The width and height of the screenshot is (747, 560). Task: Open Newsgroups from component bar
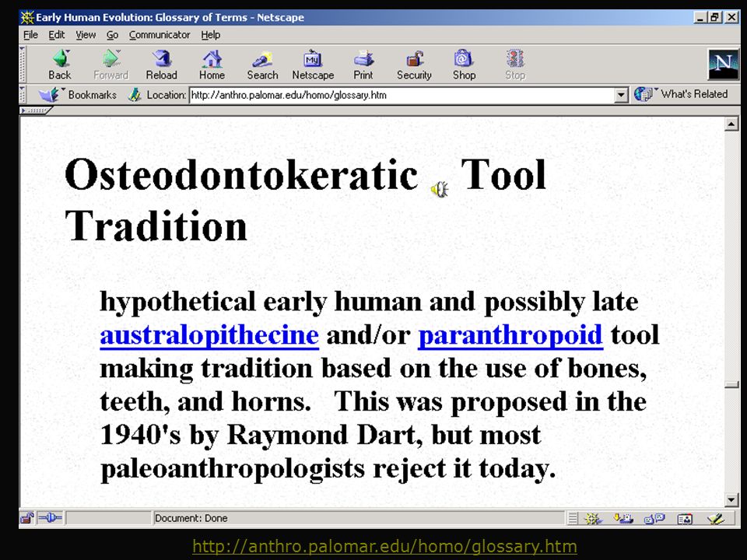click(654, 518)
